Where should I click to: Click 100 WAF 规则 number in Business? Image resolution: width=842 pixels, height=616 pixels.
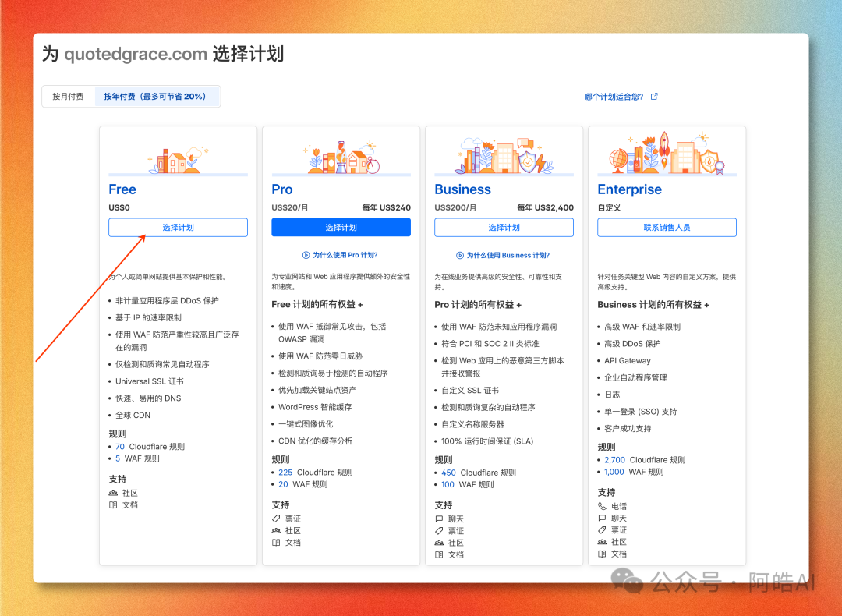[448, 484]
